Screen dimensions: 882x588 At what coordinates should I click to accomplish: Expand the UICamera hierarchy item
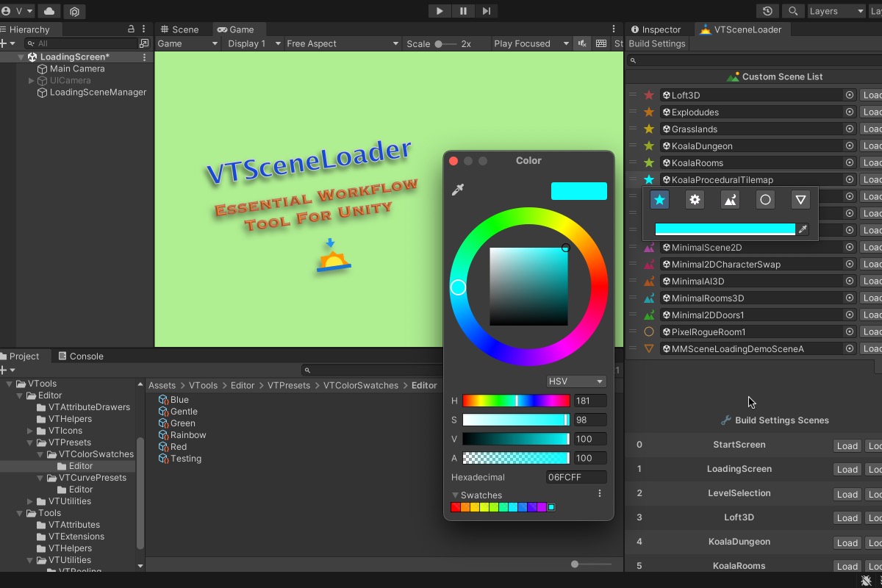click(x=31, y=81)
